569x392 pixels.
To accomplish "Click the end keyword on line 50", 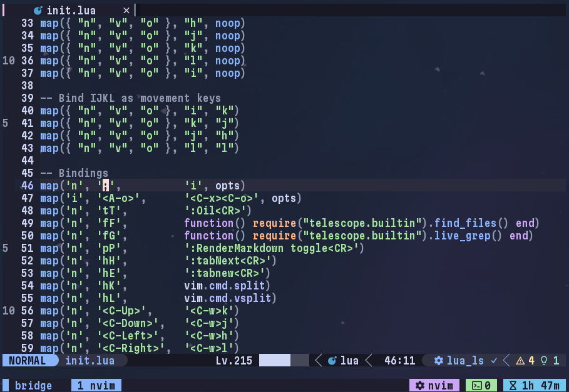I will click(x=518, y=236).
